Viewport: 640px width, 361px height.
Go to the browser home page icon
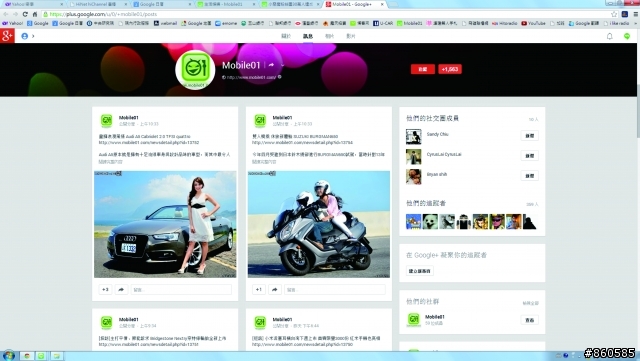click(35, 14)
